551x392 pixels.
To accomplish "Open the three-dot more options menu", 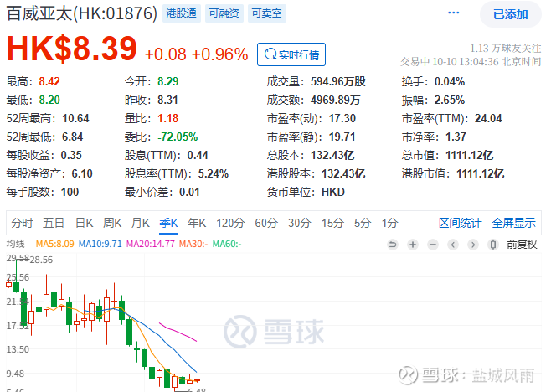I will click(453, 13).
